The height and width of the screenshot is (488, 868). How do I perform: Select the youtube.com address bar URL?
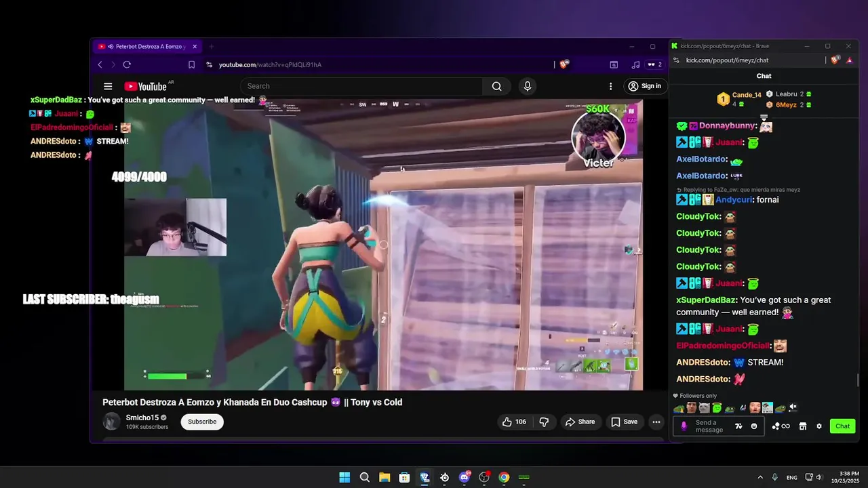[270, 64]
